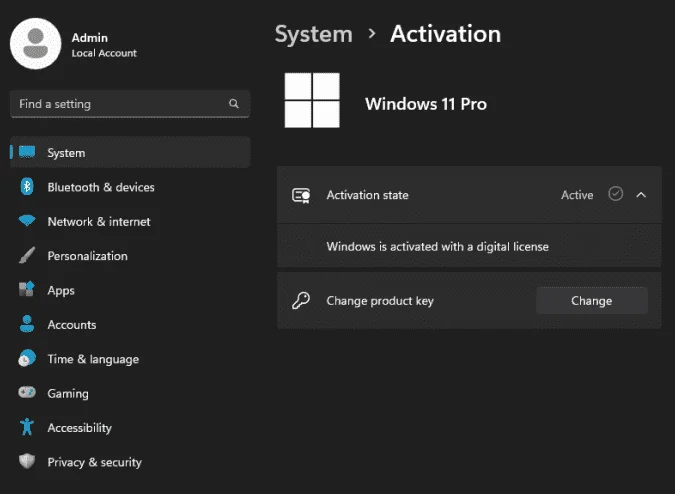Click the System monitor icon in sidebar
Viewport: 675px width, 494px height.
point(27,152)
